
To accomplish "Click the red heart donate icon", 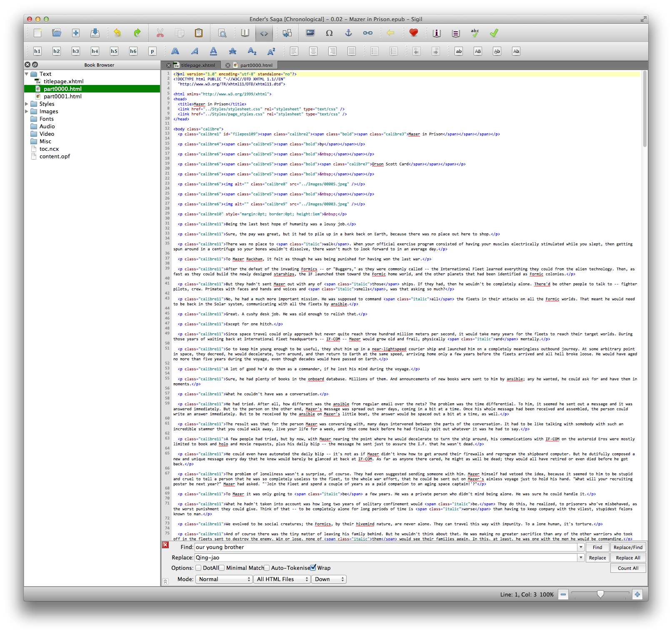I will point(414,33).
